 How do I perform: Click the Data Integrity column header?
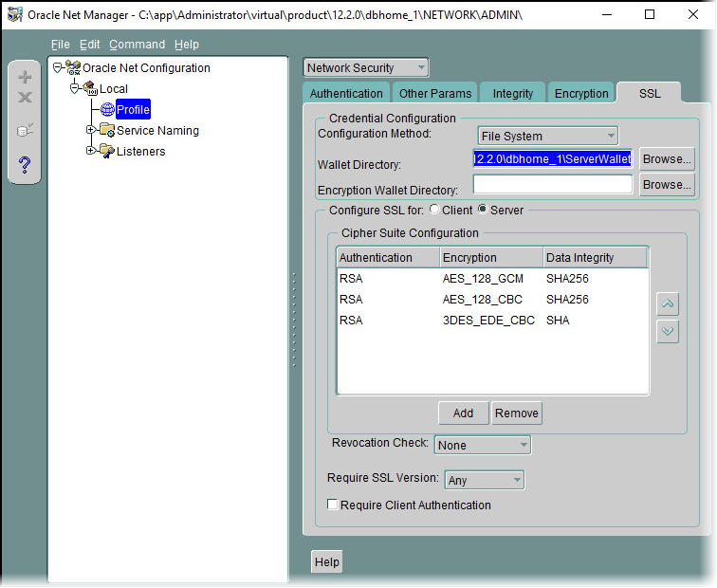point(596,257)
